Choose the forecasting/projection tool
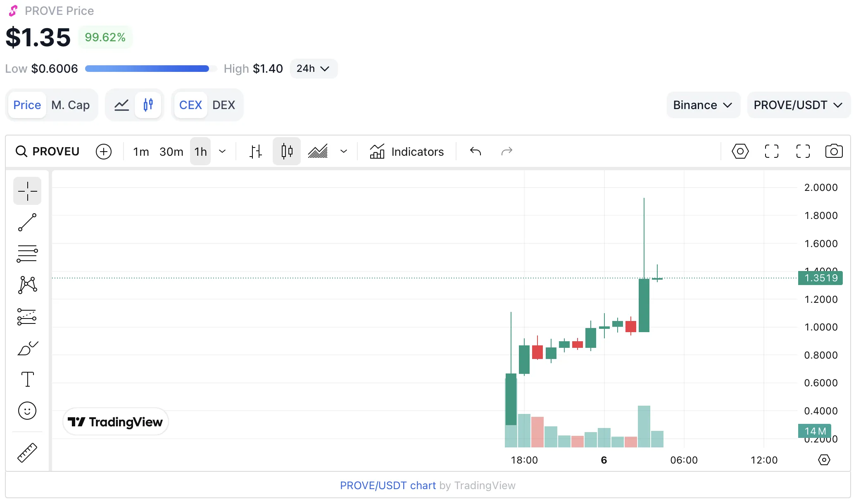Screen dimensions: 856x504 tap(27, 317)
